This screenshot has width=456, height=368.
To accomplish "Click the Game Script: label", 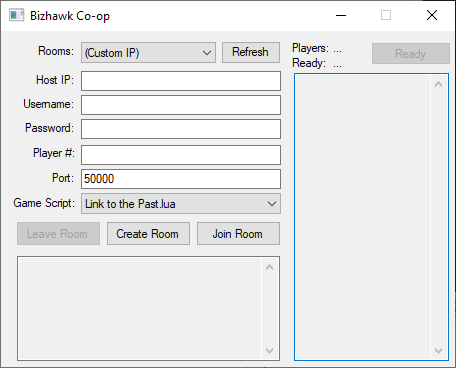I will point(44,203).
